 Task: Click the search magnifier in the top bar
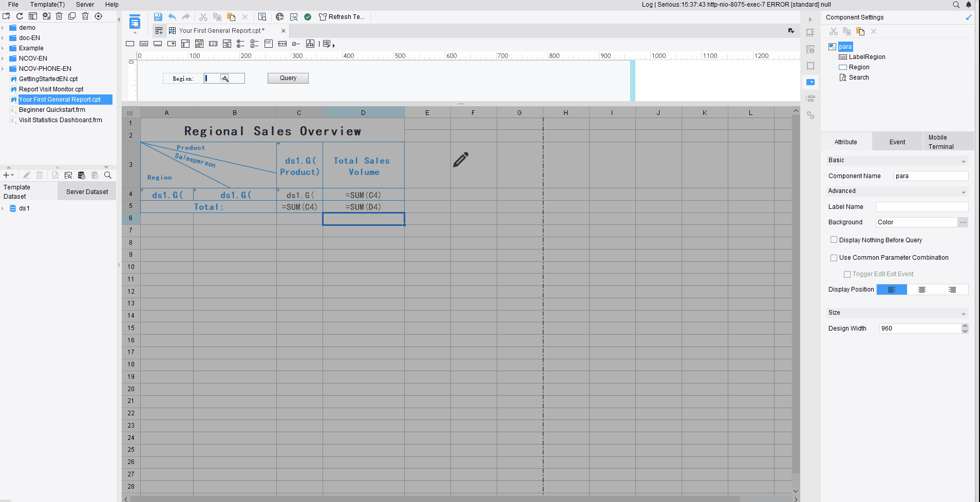956,5
